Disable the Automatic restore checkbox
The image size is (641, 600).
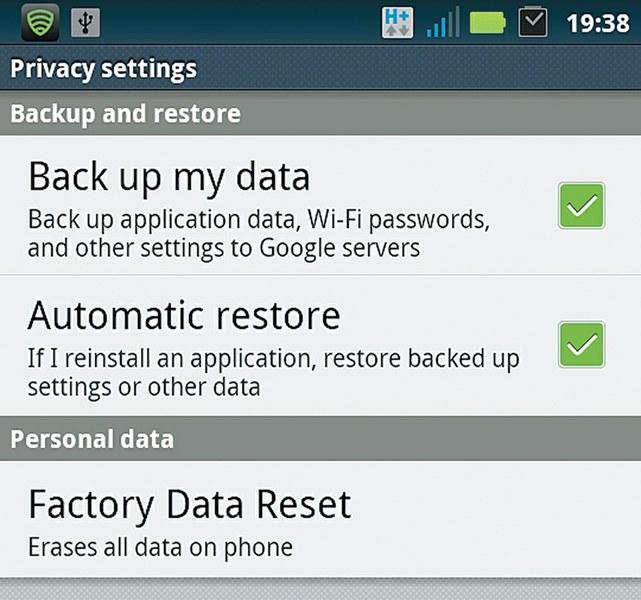(x=581, y=345)
